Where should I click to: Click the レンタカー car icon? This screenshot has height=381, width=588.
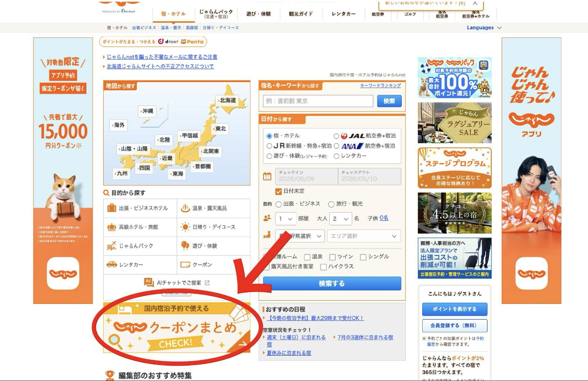111,265
